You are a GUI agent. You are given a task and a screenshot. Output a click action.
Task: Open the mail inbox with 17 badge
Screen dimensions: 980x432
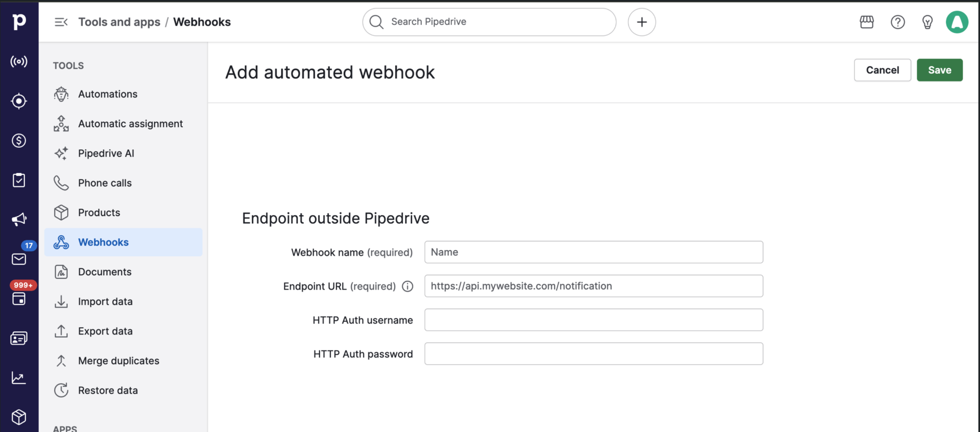[x=19, y=259]
